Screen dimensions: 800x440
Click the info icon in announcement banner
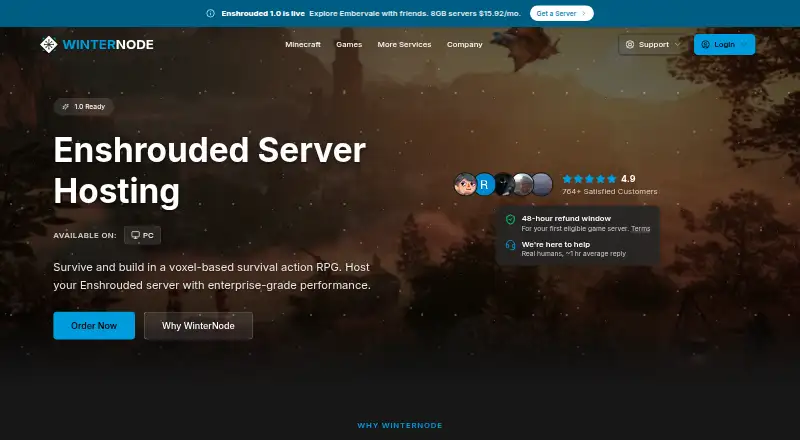pos(210,14)
